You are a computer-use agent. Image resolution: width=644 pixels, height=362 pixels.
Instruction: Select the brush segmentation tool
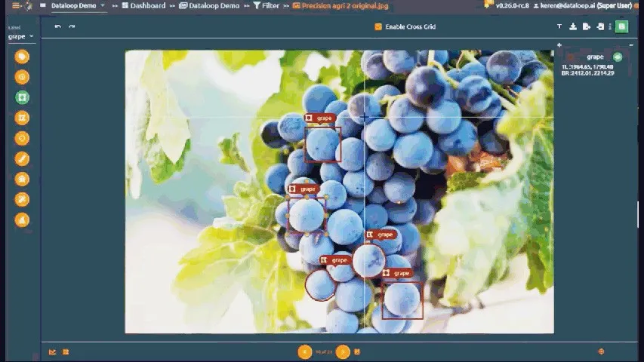(22, 159)
